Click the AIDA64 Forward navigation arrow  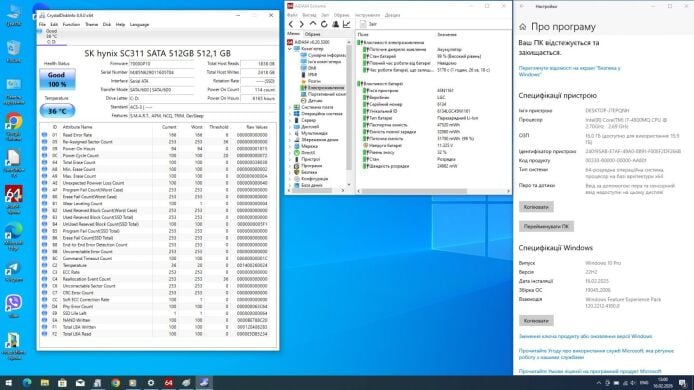click(x=301, y=24)
